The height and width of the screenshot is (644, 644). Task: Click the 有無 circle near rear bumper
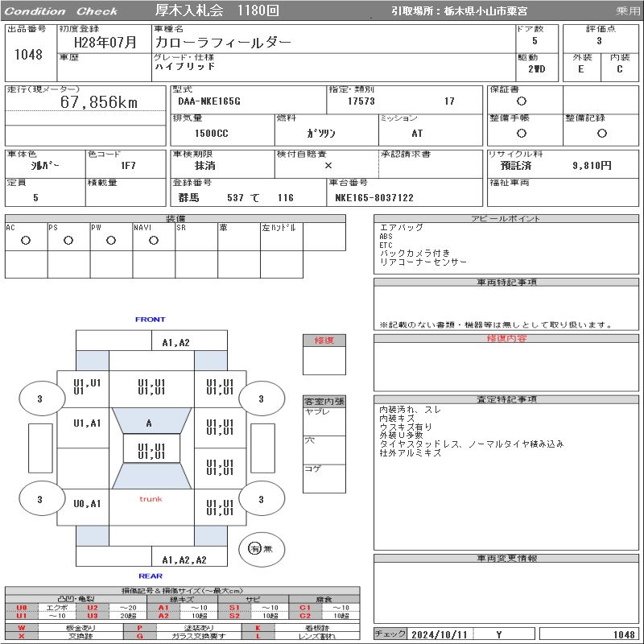262,549
